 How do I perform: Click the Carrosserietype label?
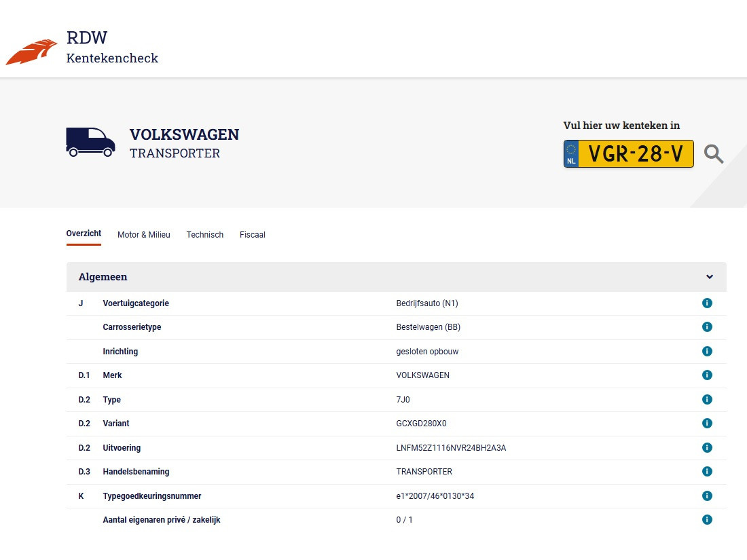pos(132,327)
